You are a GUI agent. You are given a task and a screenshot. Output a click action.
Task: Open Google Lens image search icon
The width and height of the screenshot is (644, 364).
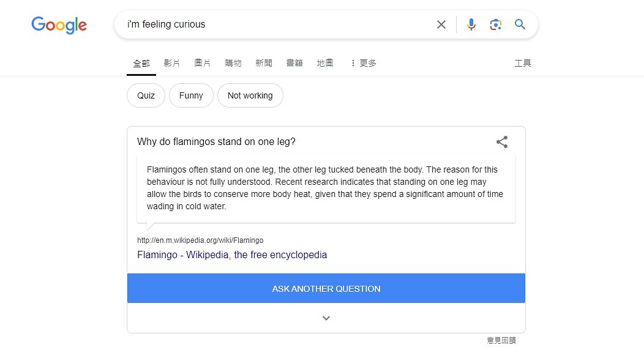pyautogui.click(x=495, y=24)
